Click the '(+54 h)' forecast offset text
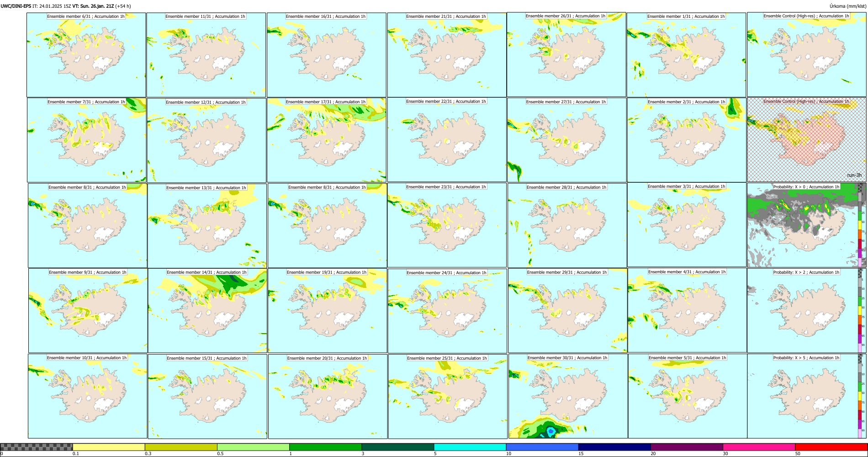The width and height of the screenshot is (868, 457). (x=123, y=6)
